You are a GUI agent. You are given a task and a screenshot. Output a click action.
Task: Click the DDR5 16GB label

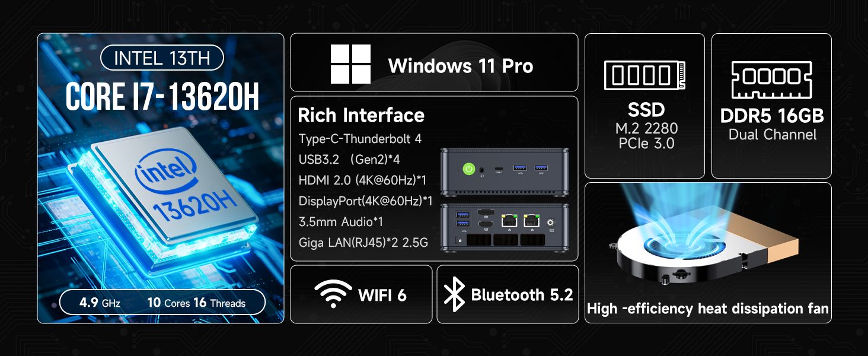click(x=771, y=116)
